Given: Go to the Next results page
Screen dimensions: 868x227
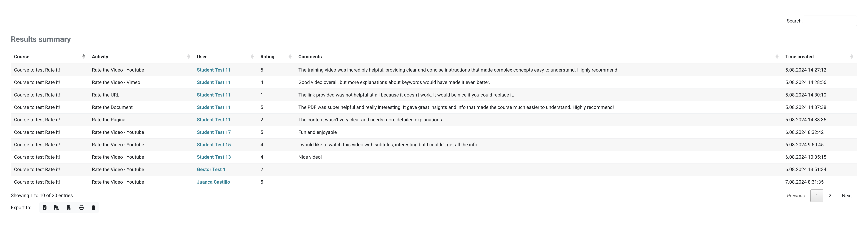Looking at the screenshot, I should [x=846, y=196].
